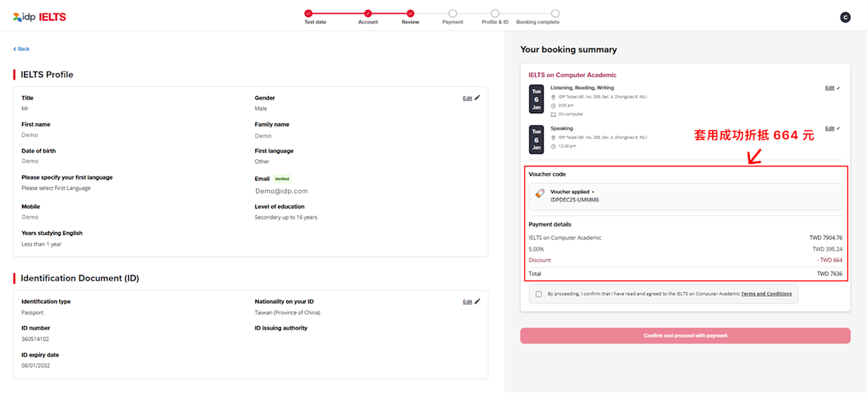This screenshot has width=868, height=393.
Task: Click the Tue 6 Jan badge beside Listening, Reading, Writing
Action: [x=536, y=100]
